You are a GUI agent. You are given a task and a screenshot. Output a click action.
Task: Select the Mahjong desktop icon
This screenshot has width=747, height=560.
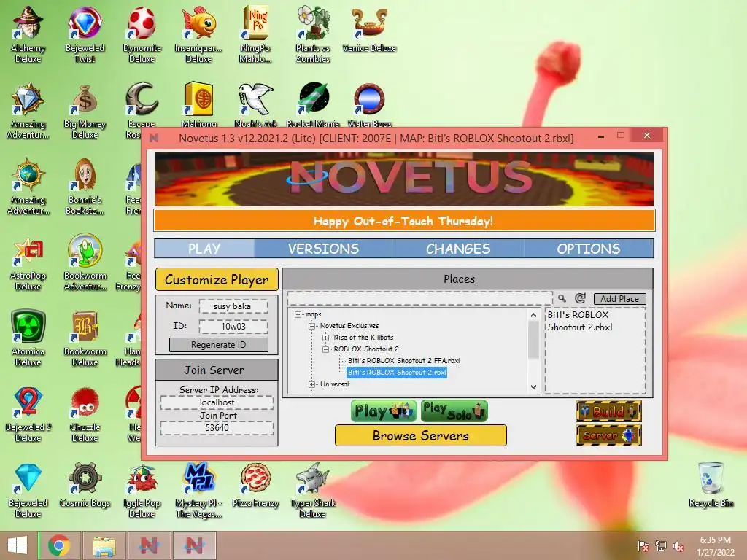(x=198, y=105)
